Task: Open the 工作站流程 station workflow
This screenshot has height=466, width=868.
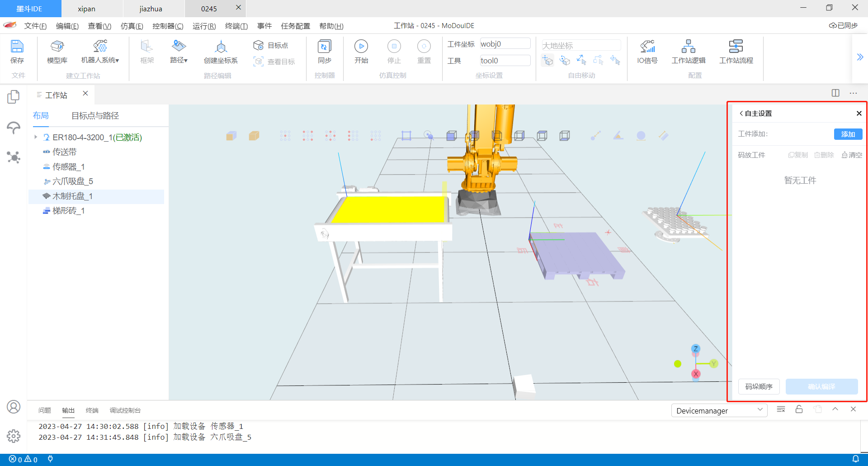Action: [736, 52]
